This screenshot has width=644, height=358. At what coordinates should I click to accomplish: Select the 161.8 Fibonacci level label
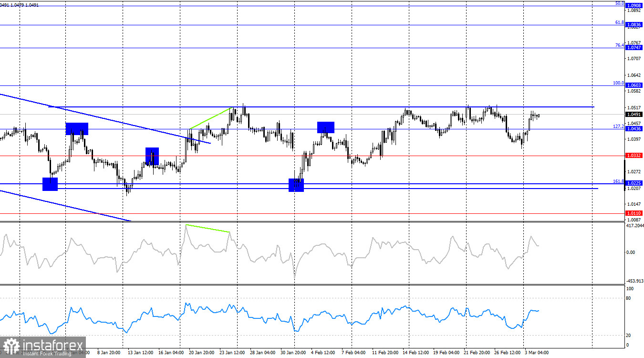619,181
